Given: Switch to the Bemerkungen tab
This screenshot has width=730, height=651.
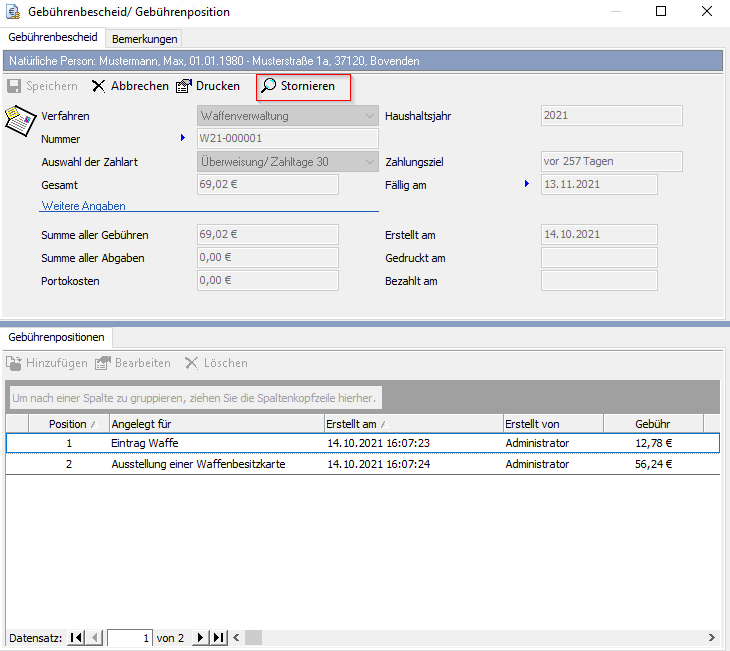Looking at the screenshot, I should (x=145, y=39).
